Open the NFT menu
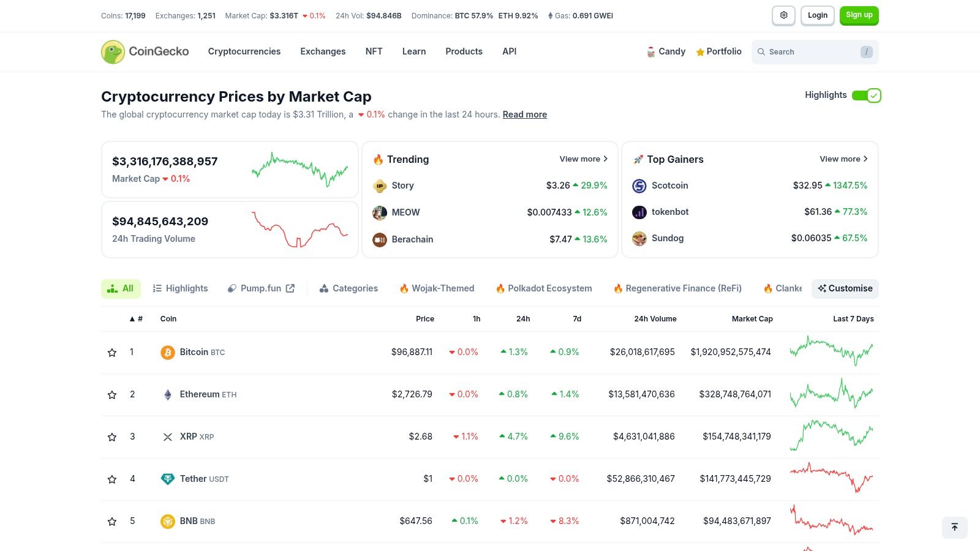980x551 pixels. click(x=374, y=51)
